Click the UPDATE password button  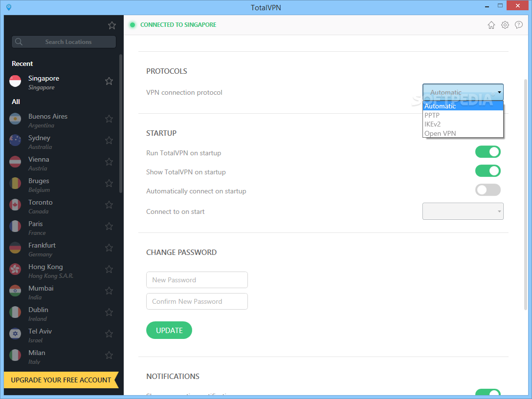(169, 330)
